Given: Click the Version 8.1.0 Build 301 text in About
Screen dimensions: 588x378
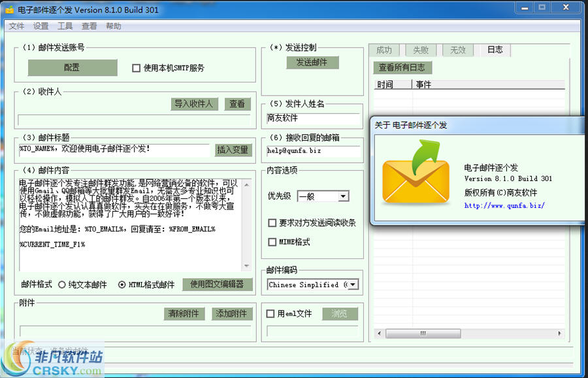Looking at the screenshot, I should coord(508,179).
